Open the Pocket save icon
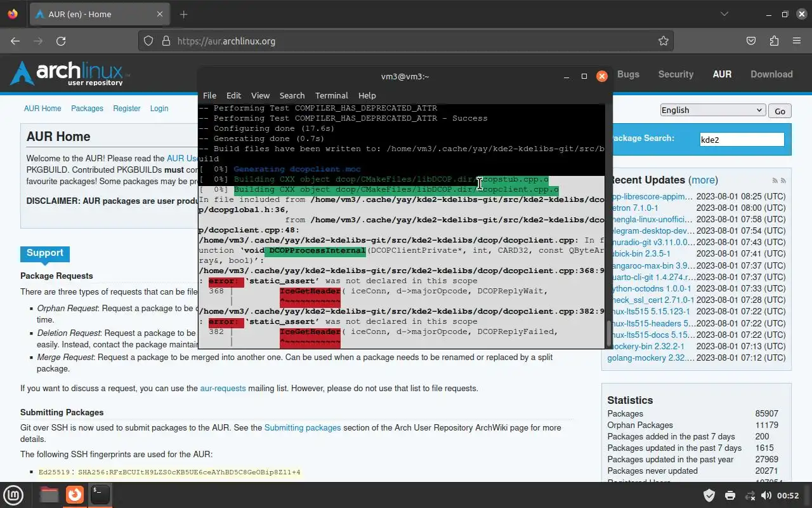Screen dimensions: 812x508 [x=751, y=41]
